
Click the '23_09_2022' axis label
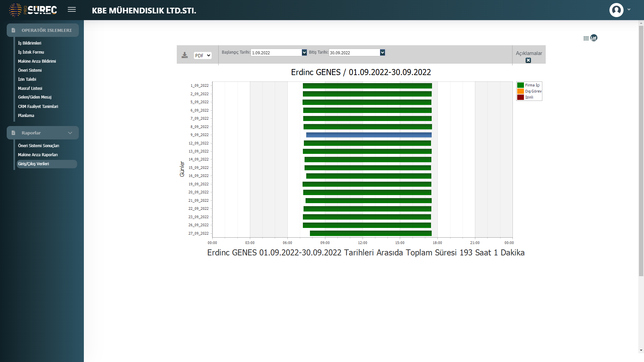[x=199, y=217]
